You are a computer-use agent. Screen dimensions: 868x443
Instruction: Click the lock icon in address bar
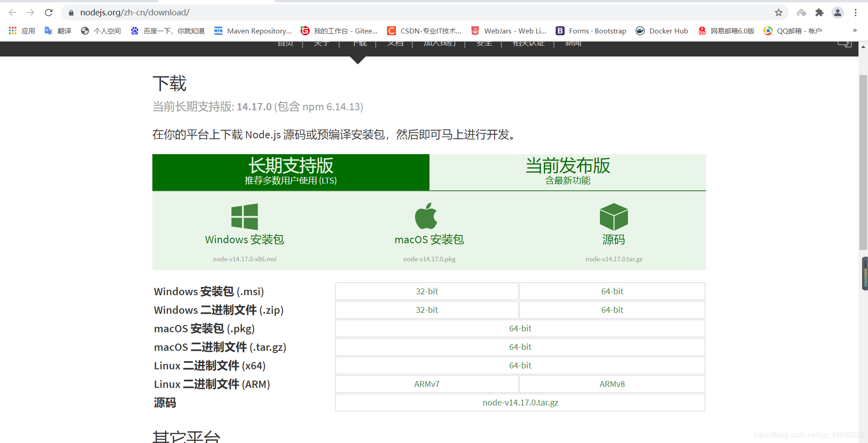[71, 13]
